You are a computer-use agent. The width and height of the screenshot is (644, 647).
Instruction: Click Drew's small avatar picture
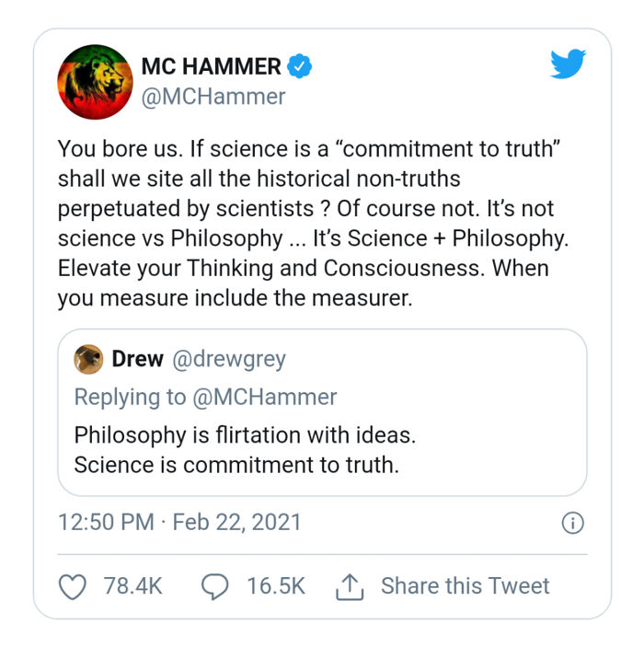[87, 359]
